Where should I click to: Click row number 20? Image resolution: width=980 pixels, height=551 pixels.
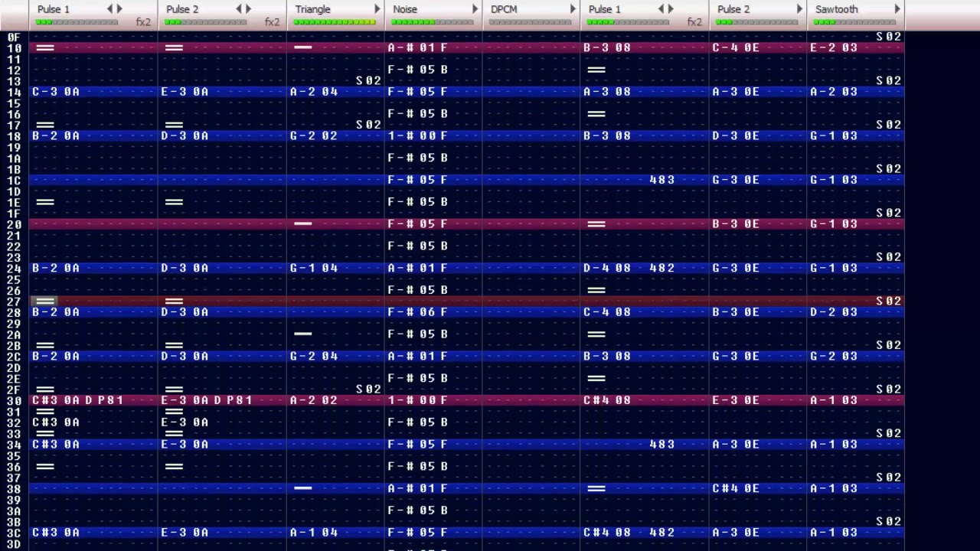tap(14, 224)
